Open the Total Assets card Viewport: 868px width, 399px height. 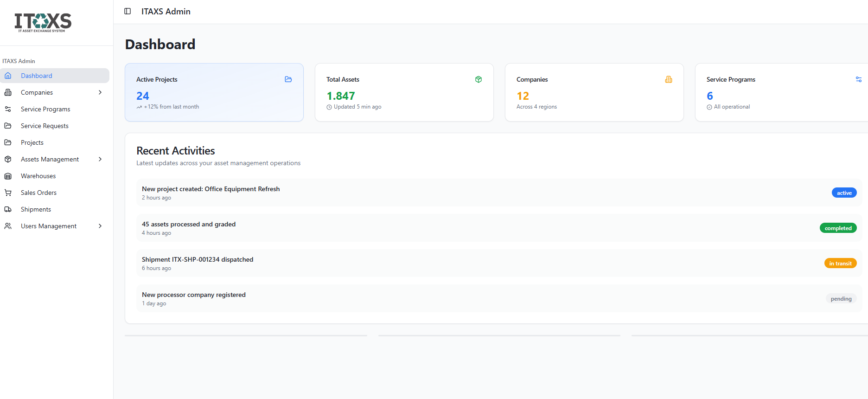tap(404, 92)
